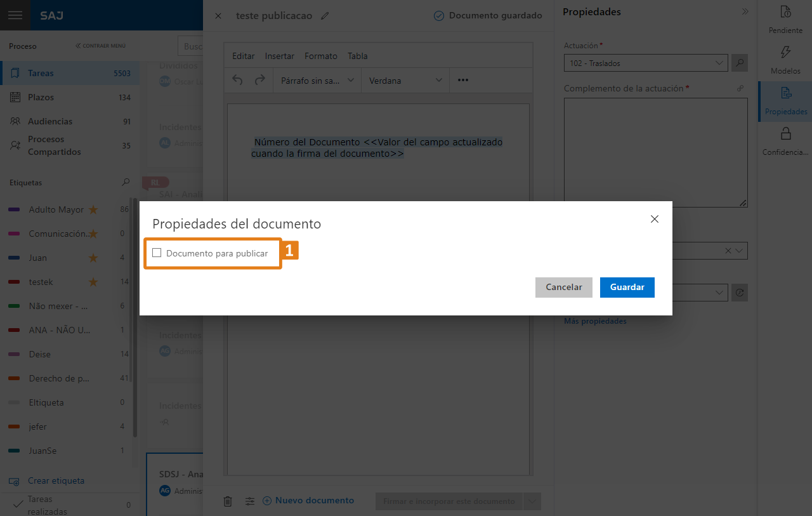Select the Deise tag
The image size is (812, 516).
point(39,354)
